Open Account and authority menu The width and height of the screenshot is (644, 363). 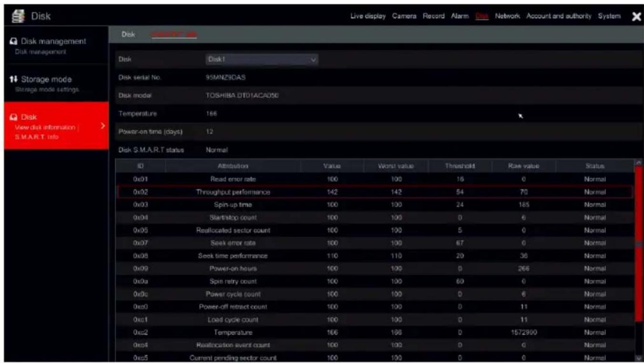[559, 16]
